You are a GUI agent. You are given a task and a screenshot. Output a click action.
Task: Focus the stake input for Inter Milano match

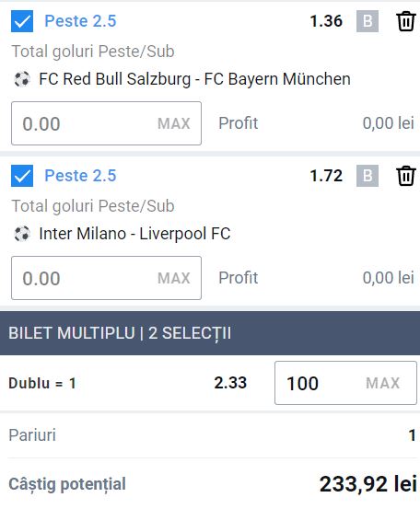pos(106,278)
